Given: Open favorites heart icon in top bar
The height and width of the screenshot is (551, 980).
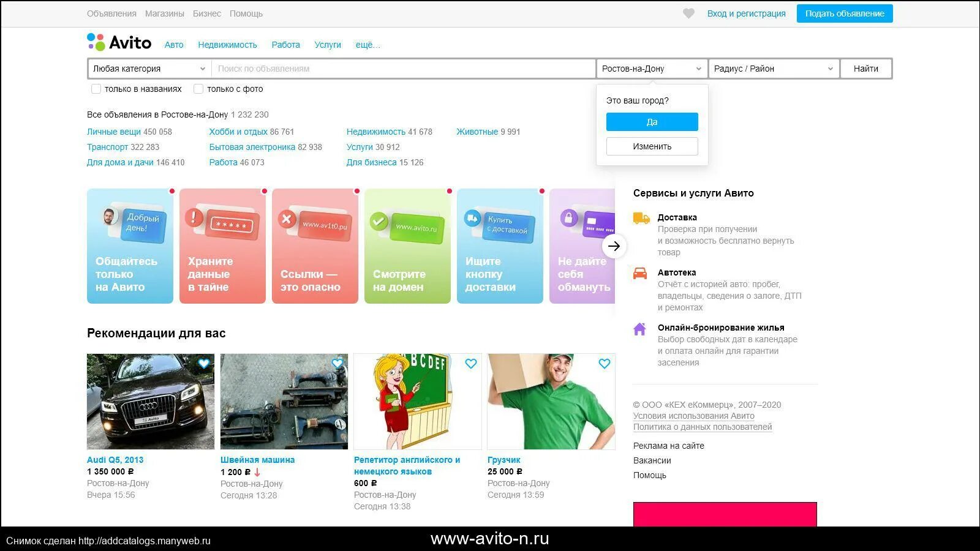Looking at the screenshot, I should [x=688, y=13].
